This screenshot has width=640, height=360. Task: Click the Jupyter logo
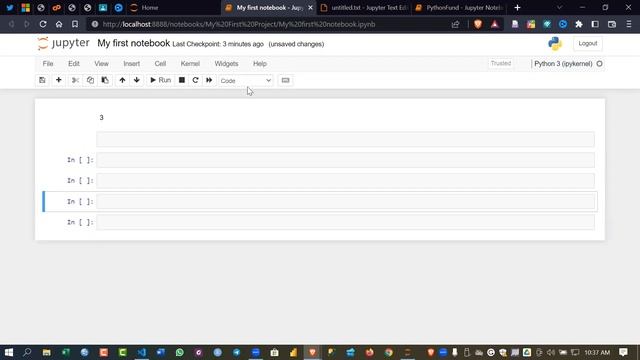[63, 43]
